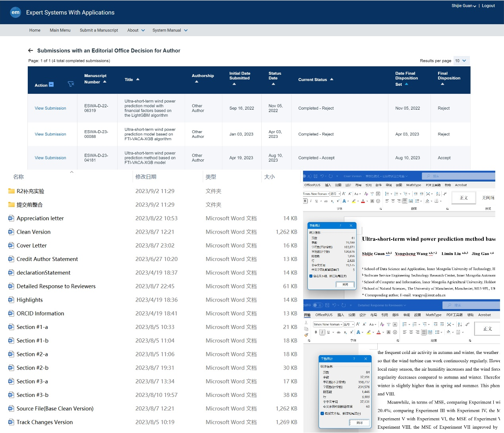This screenshot has height=433, width=504.
Task: Uncheck textbox/footnote checkbox in upper word count dialog
Action: 311,276
